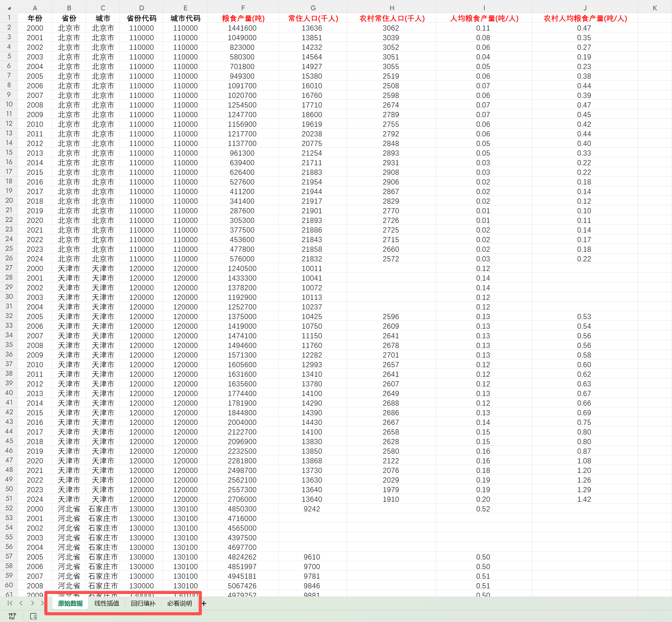Click the 粮食产量(吨) header cell
This screenshot has width=672, height=622.
coord(243,18)
